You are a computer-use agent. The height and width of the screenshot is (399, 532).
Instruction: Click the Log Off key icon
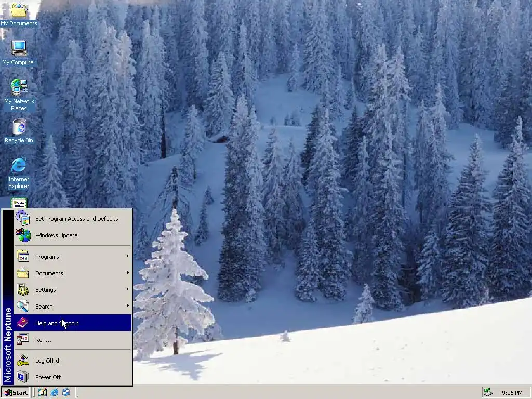pyautogui.click(x=23, y=361)
